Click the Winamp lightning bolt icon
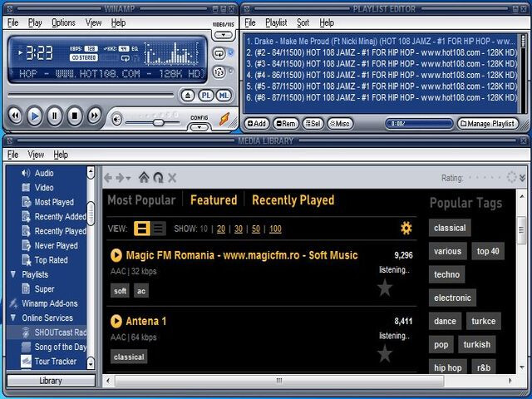Screen dimensions: 532x399 [x=224, y=119]
